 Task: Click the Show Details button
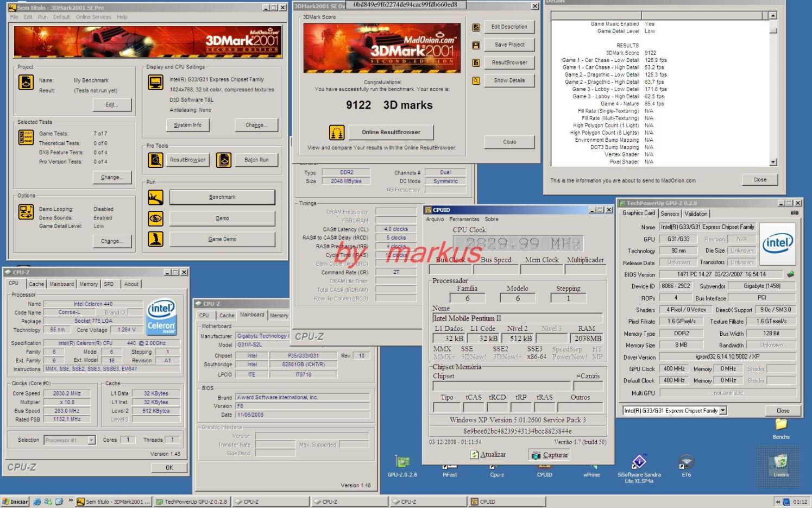coord(509,80)
